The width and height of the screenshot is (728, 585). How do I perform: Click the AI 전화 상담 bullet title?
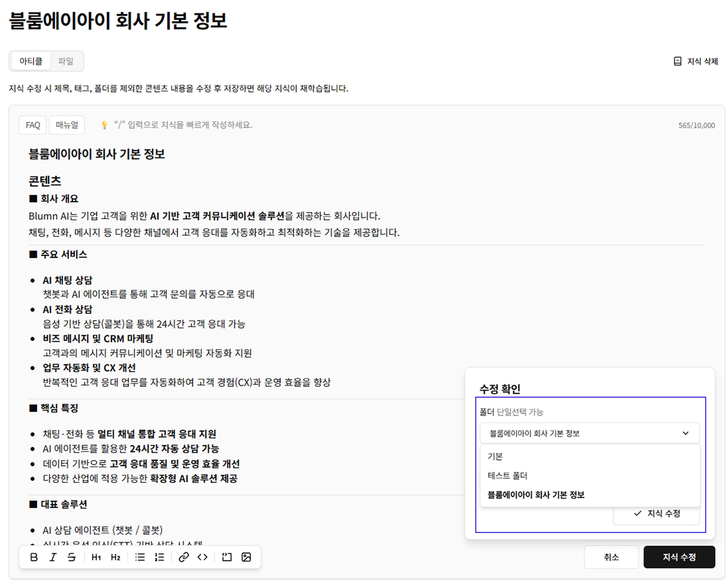[x=68, y=309]
